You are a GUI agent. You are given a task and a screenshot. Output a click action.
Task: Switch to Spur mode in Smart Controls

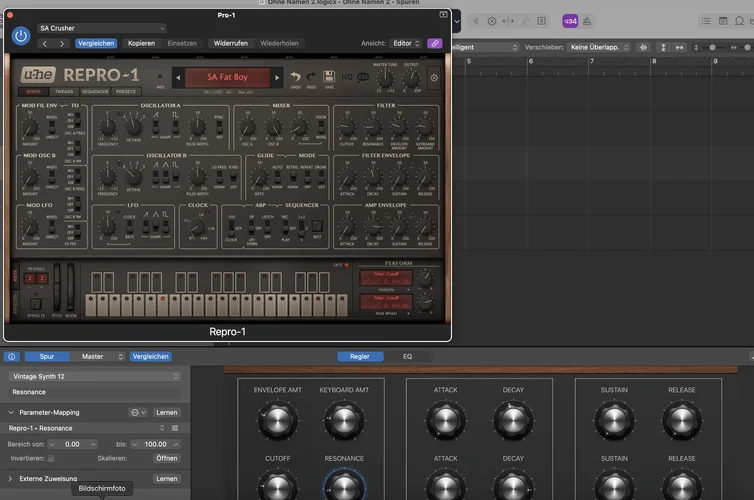[x=47, y=356]
